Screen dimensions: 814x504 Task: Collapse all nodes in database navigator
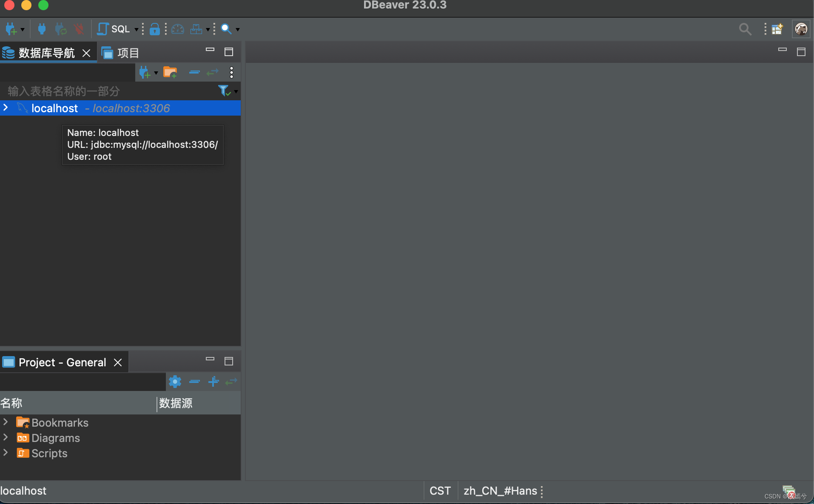coord(194,72)
